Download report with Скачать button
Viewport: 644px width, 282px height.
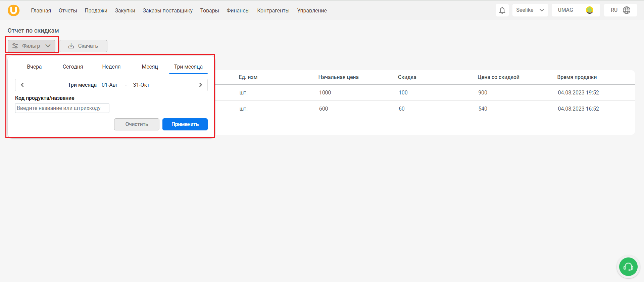[x=83, y=46]
